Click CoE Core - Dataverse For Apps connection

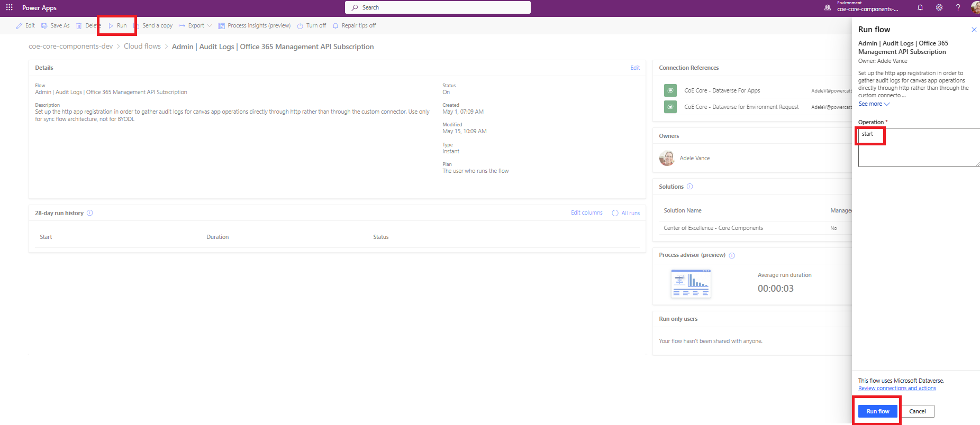coord(722,90)
